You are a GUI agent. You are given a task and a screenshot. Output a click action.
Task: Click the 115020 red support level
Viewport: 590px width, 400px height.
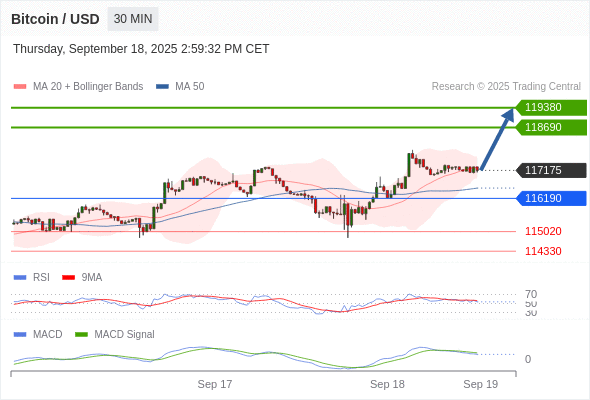point(543,231)
